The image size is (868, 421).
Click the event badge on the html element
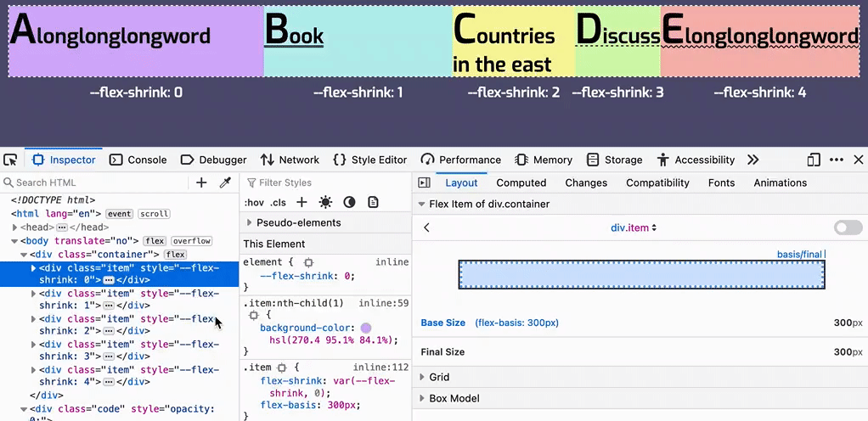[119, 214]
